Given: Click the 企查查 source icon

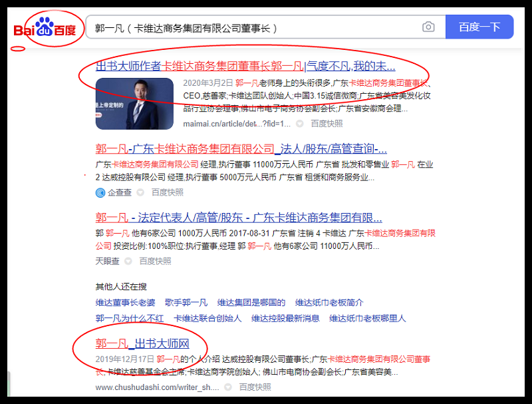Looking at the screenshot, I should pos(100,192).
